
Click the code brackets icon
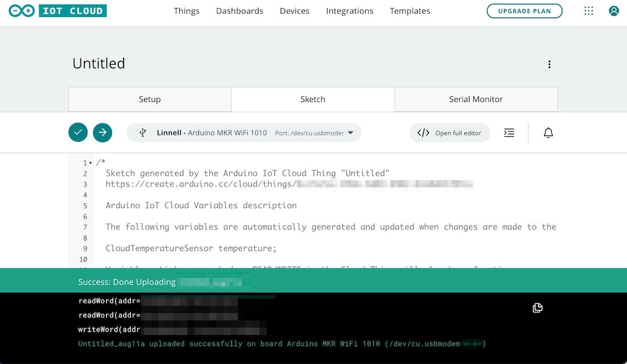423,133
